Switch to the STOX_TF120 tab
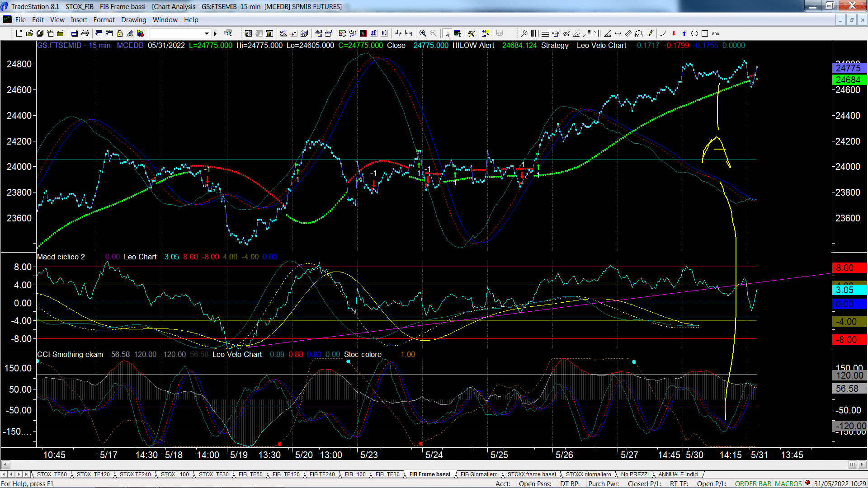 (x=93, y=474)
